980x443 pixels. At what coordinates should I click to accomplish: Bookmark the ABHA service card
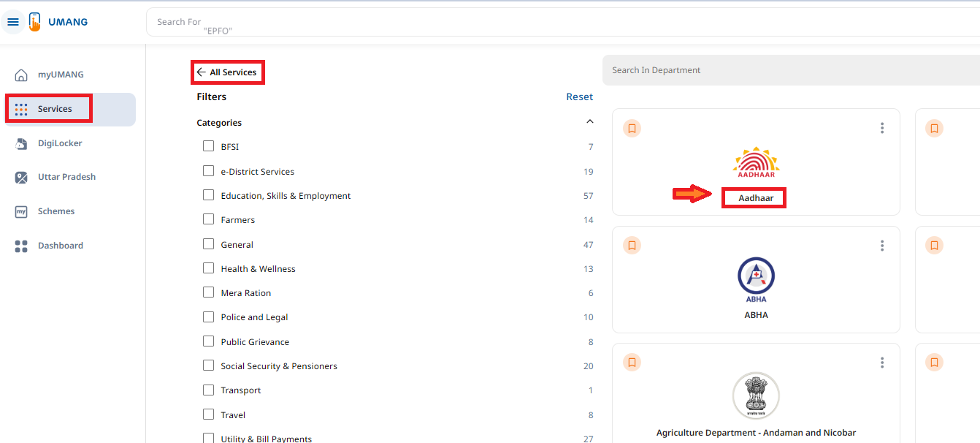(632, 245)
